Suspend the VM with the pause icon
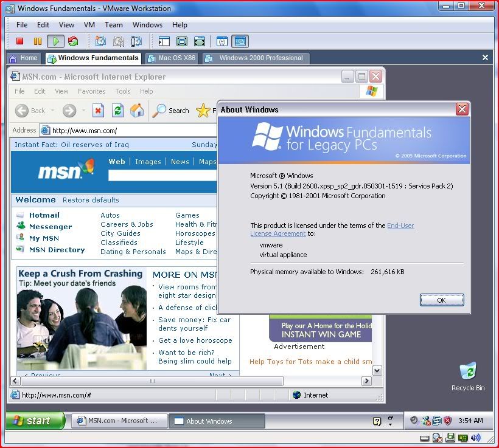Image resolution: width=499 pixels, height=448 pixels. (38, 41)
